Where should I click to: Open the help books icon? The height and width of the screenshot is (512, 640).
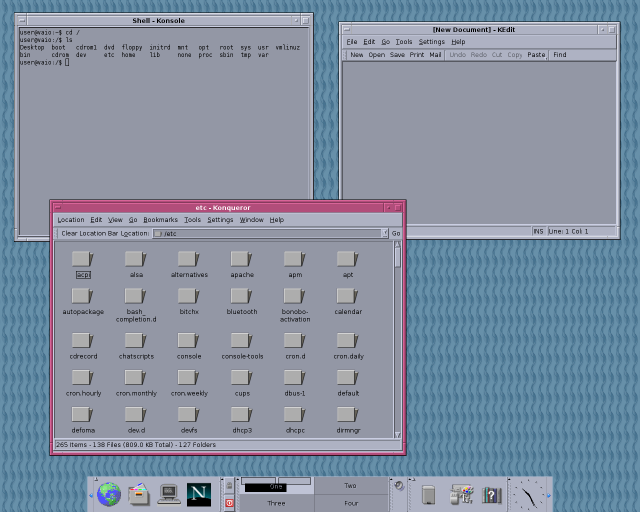coord(491,495)
